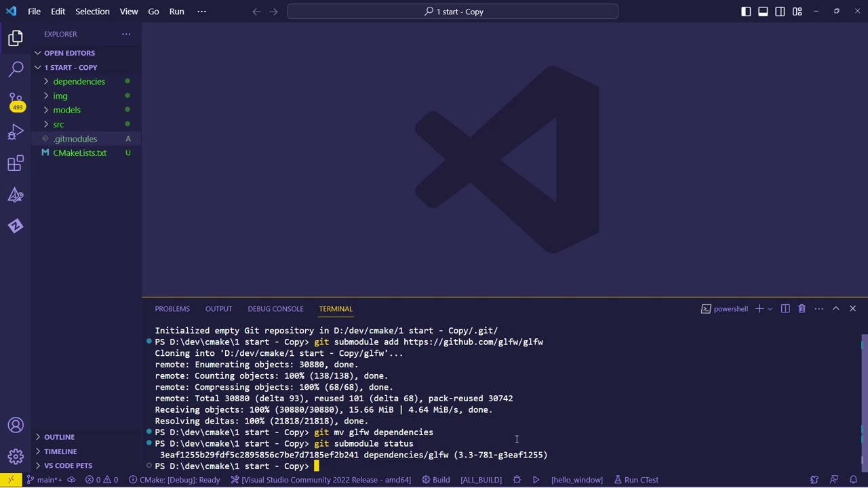Image resolution: width=868 pixels, height=488 pixels.
Task: Open the Go menu
Action: click(x=153, y=12)
